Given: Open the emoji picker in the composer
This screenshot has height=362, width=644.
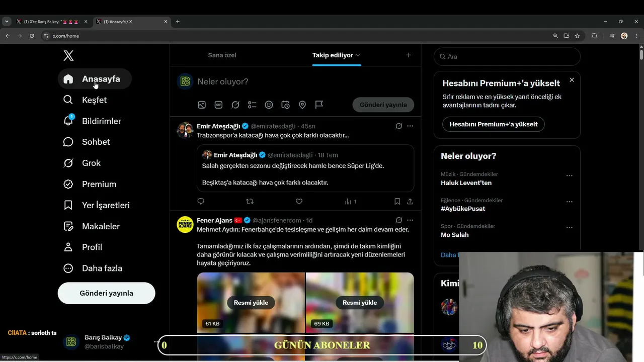Looking at the screenshot, I should point(269,105).
